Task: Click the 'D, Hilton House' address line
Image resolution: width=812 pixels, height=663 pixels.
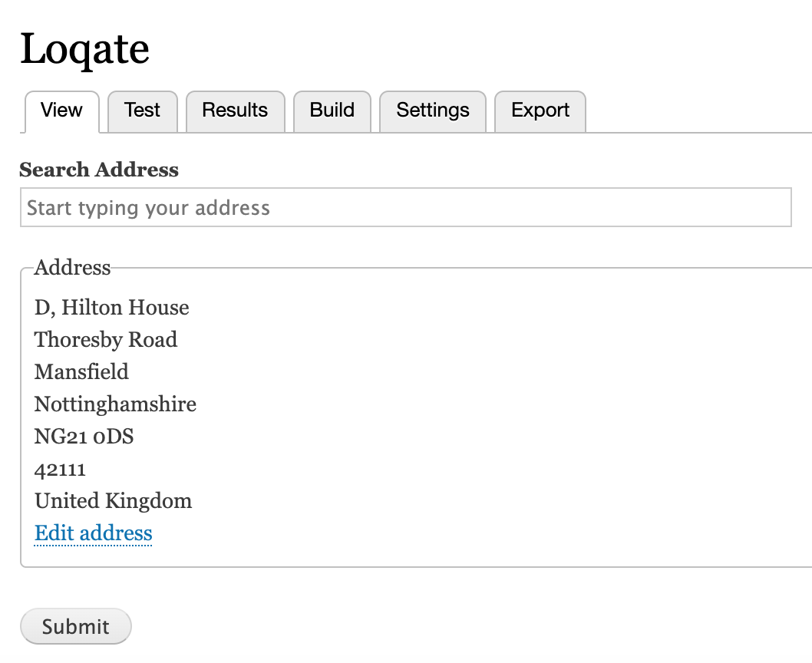Action: tap(112, 308)
